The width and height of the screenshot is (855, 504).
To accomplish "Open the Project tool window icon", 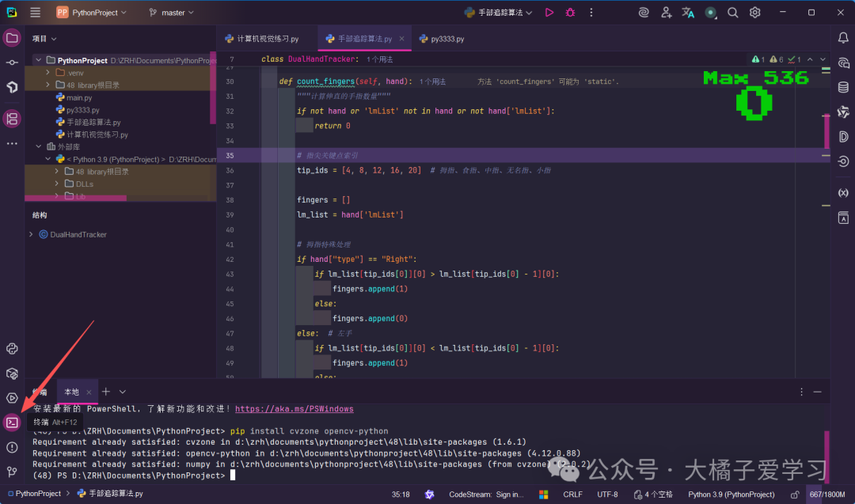I will tap(12, 38).
